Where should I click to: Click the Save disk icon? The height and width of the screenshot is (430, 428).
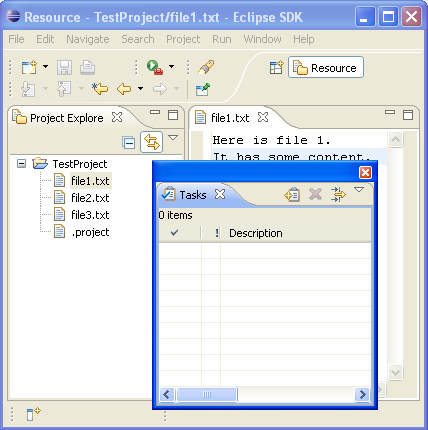pyautogui.click(x=64, y=67)
